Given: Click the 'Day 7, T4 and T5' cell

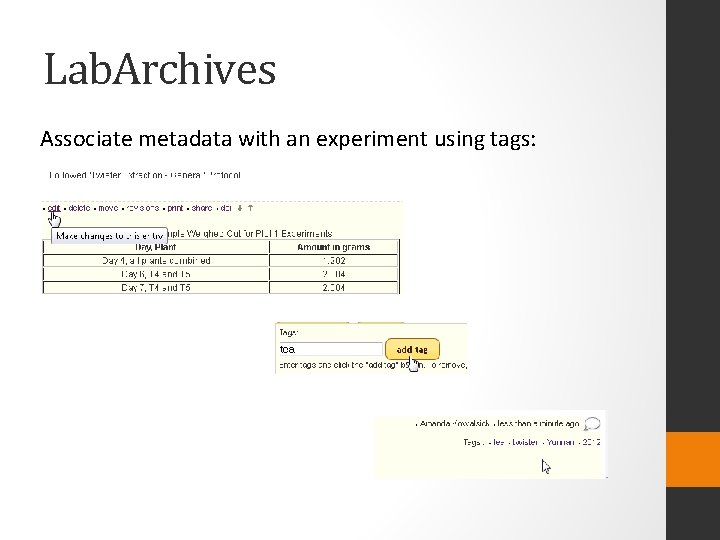Looking at the screenshot, I should pyautogui.click(x=156, y=287).
